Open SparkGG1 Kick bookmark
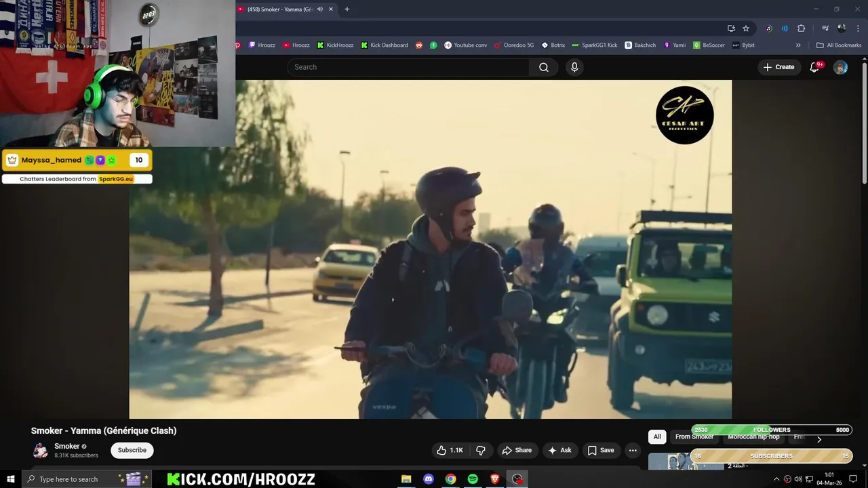Image resolution: width=868 pixels, height=488 pixels. pyautogui.click(x=595, y=45)
